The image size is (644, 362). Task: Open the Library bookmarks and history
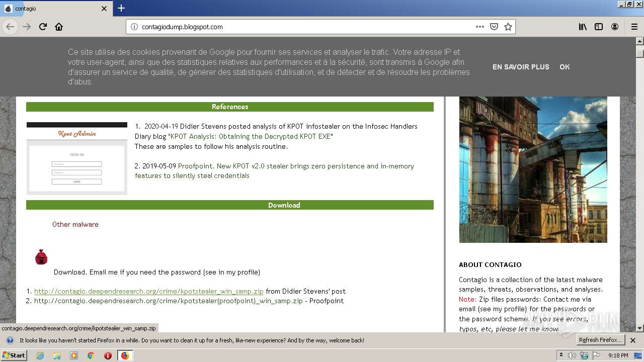583,27
